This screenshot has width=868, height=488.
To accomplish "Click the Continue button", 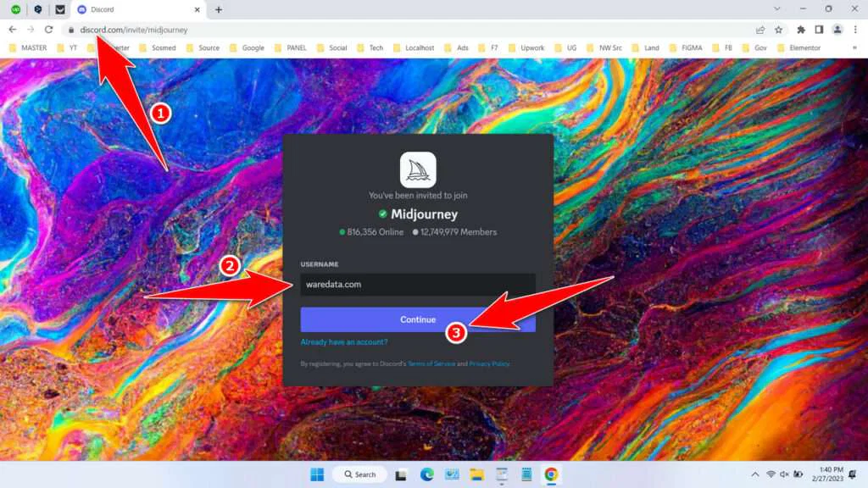I will 417,319.
